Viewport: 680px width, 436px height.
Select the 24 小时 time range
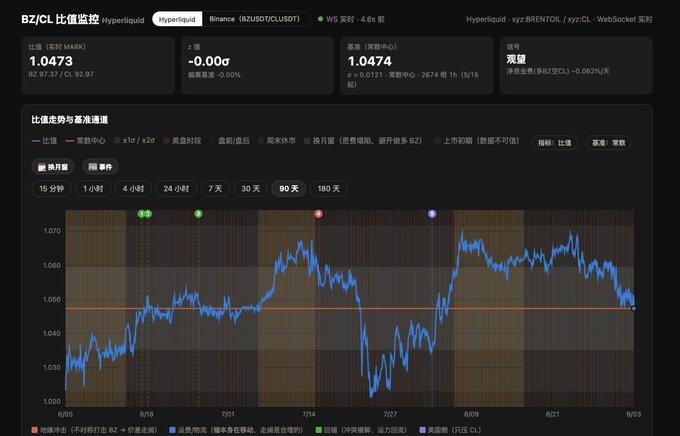point(176,188)
